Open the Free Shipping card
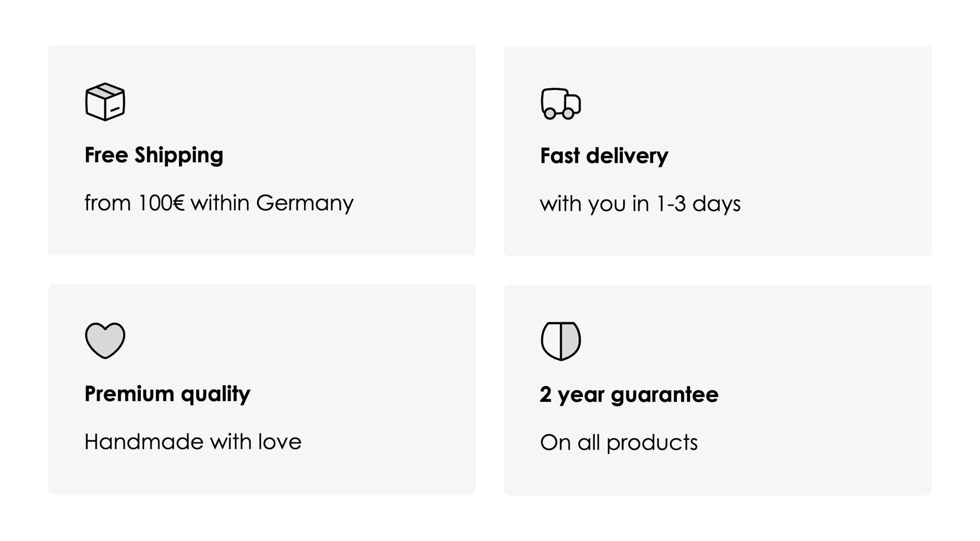Screen dimensions: 980x541 click(x=262, y=150)
